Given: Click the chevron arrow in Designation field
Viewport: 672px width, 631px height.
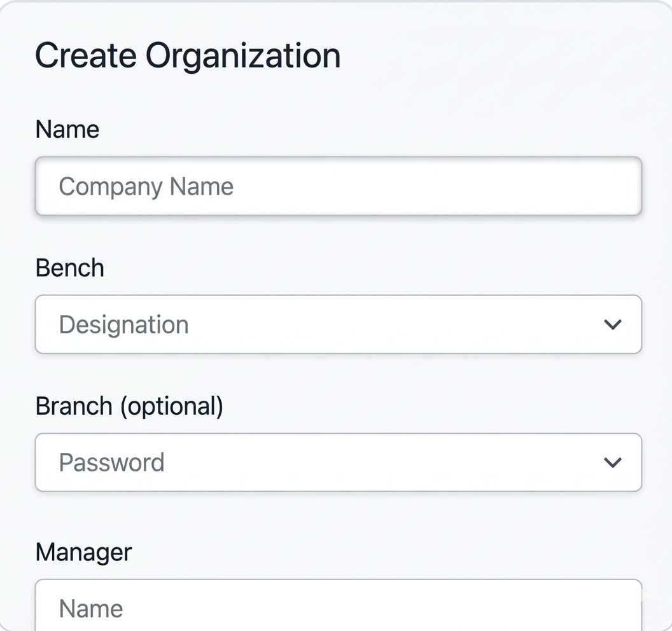Looking at the screenshot, I should click(612, 324).
